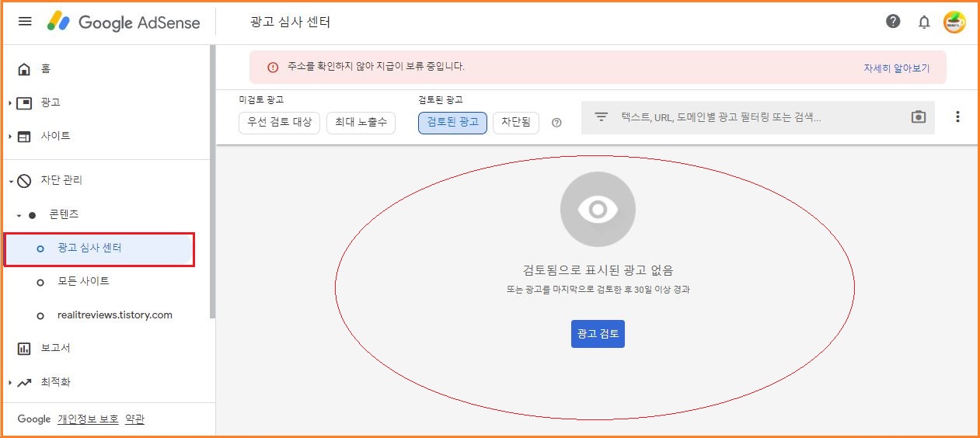Click the red warning icon in alert

coord(273,68)
